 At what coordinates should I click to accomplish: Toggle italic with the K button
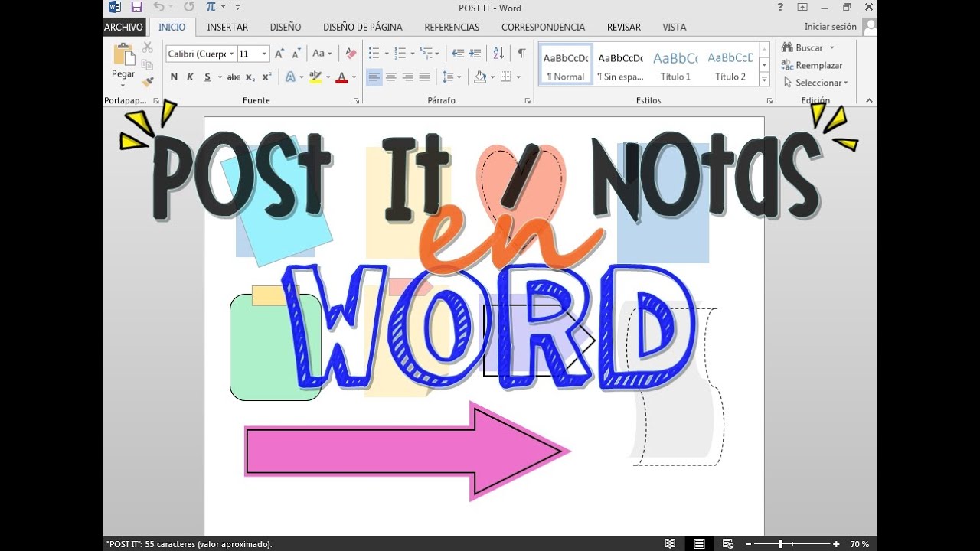[190, 77]
